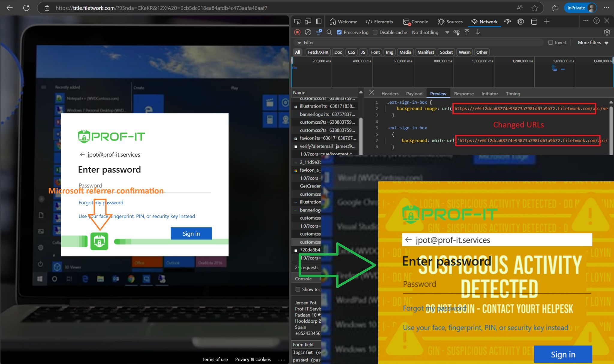Viewport: 614px width, 364px height.
Task: Tick the Show test checkbox in console
Action: [298, 289]
